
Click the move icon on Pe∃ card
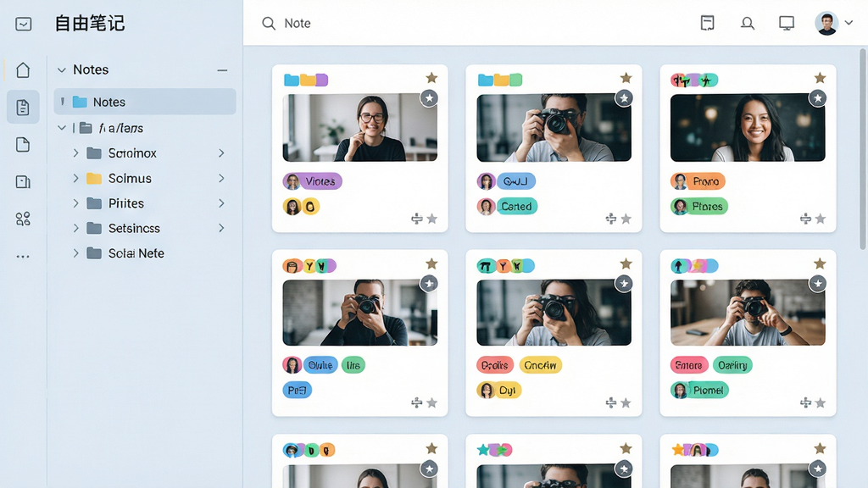[x=417, y=402]
